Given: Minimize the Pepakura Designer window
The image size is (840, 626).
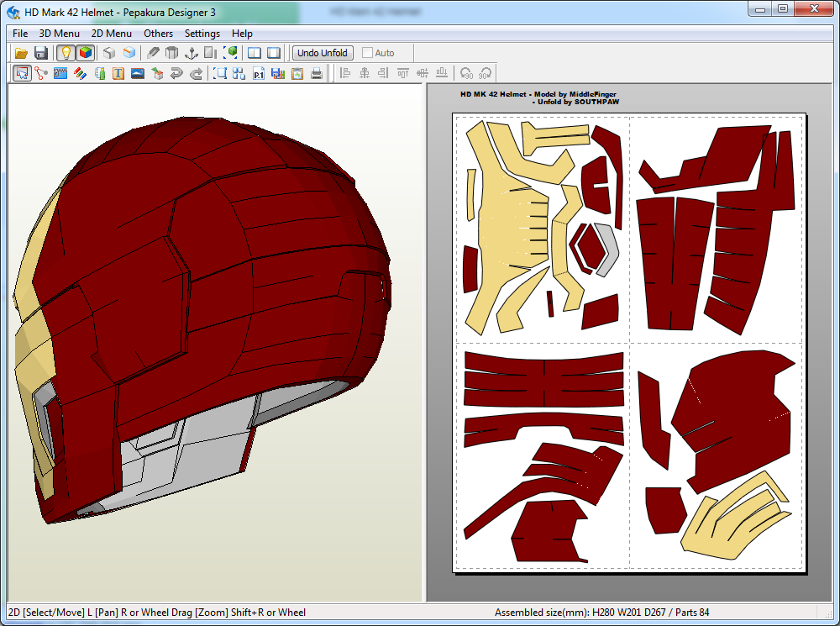Looking at the screenshot, I should tap(760, 8).
